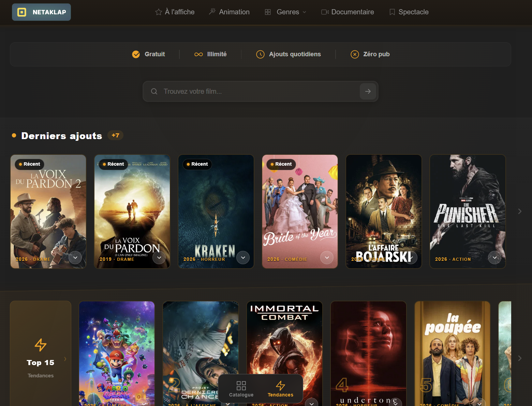Viewport: 532px width, 406px height.
Task: Click the small chevron on the Top 15 card
Action: point(65,359)
